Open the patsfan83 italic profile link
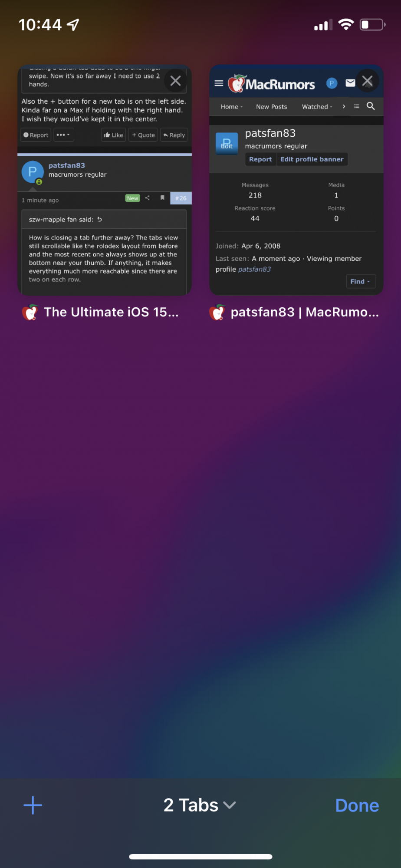This screenshot has width=401, height=868. pos(254,270)
